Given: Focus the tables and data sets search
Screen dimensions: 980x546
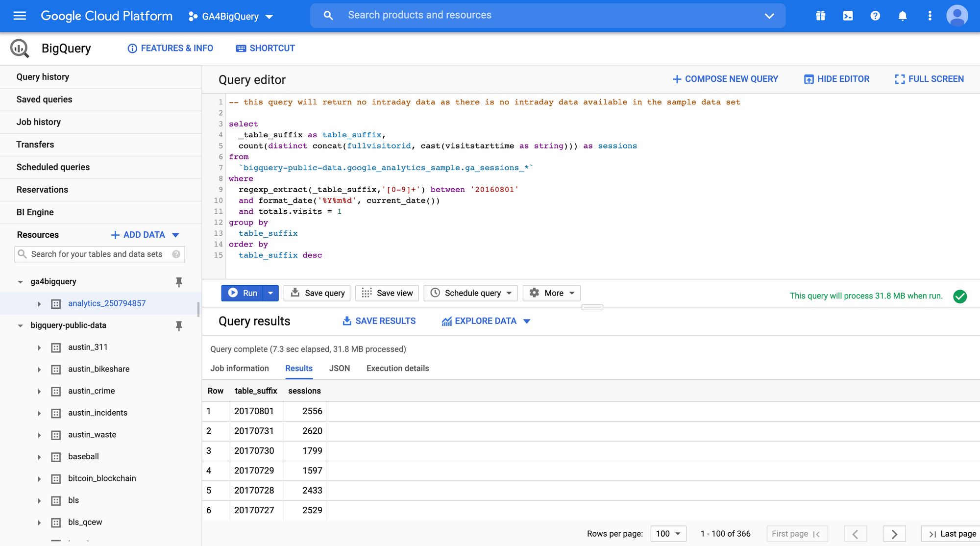Looking at the screenshot, I should click(x=99, y=254).
